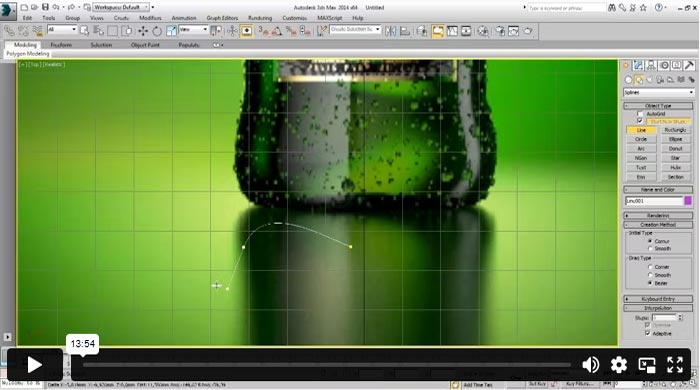Open the Edit menu
The image size is (700, 390).
coord(27,18)
